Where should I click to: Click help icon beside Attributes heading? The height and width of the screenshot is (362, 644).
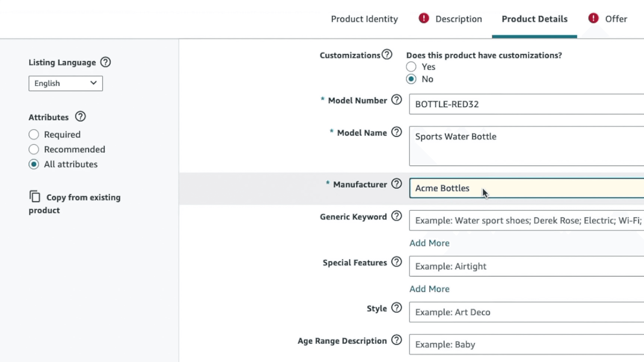point(80,117)
